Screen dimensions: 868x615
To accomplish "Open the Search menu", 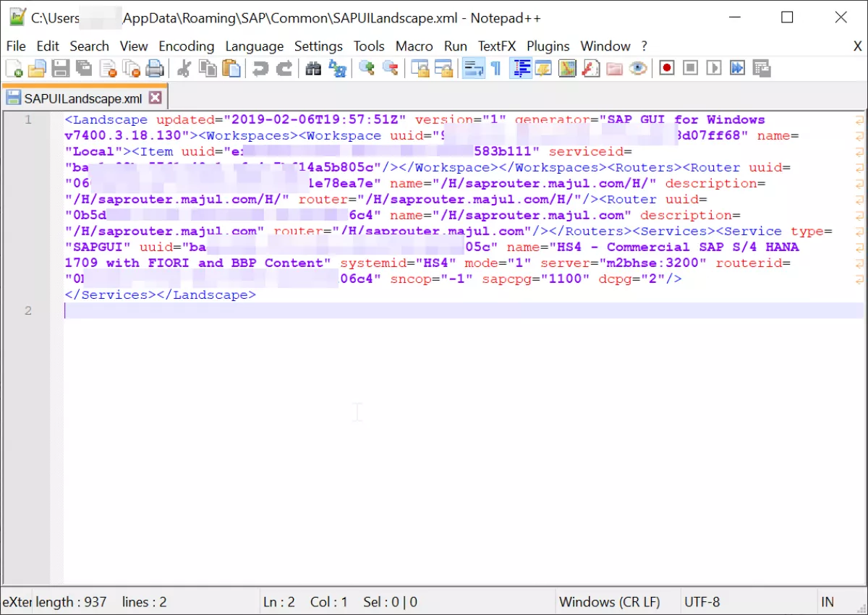I will (89, 46).
